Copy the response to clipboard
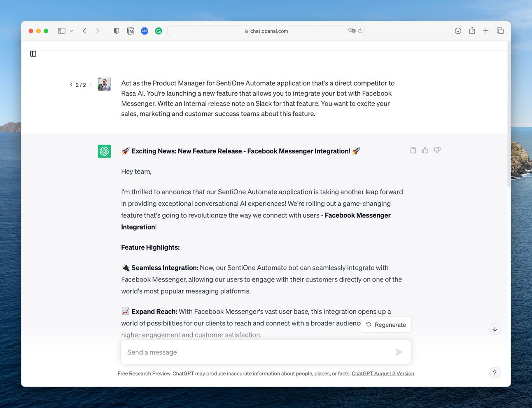 click(413, 150)
